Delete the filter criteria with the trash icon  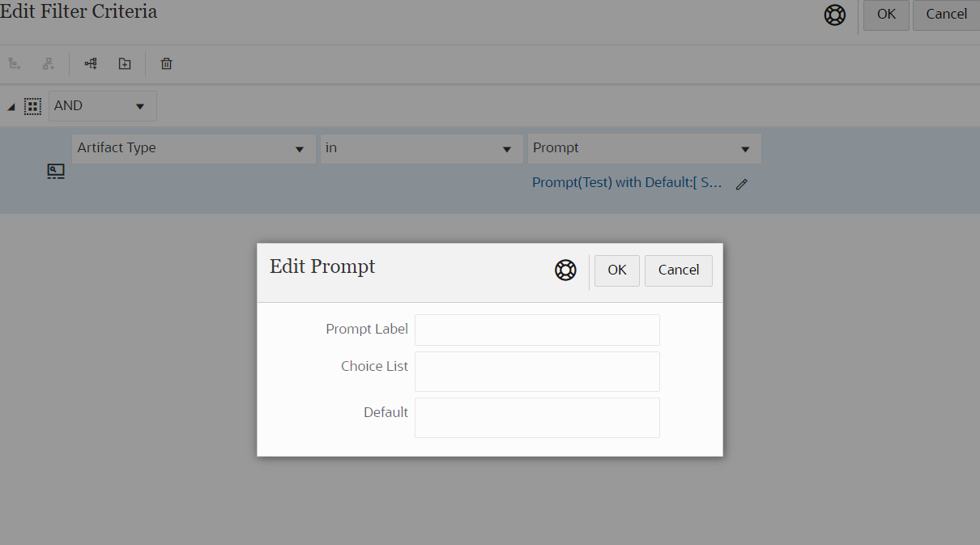(166, 63)
